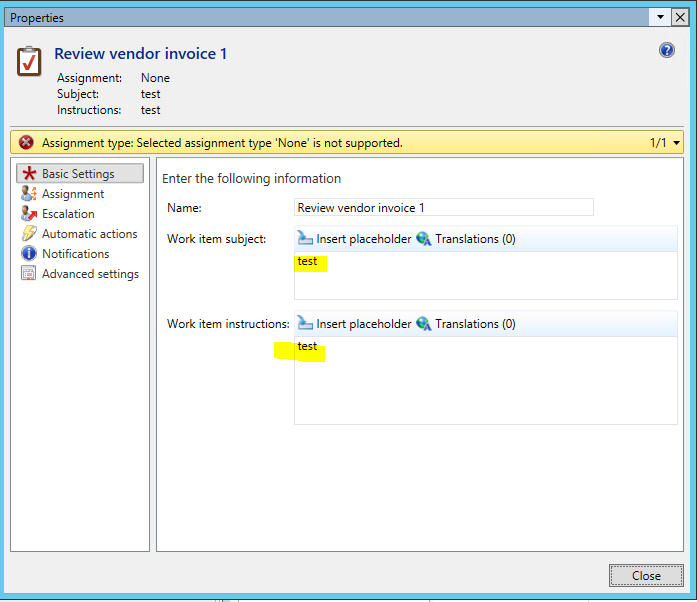The height and width of the screenshot is (602, 697).
Task: Open Advanced settings section
Action: point(90,274)
